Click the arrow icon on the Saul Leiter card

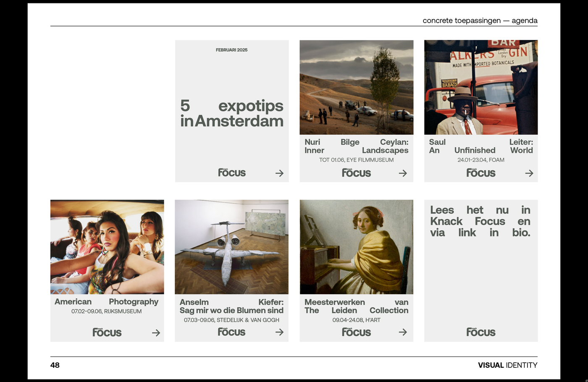click(x=529, y=173)
